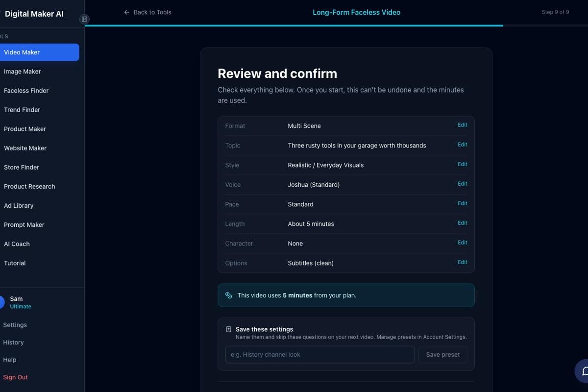Click Sam's profile avatar
Viewport: 588px width, 392px height.
[2, 302]
